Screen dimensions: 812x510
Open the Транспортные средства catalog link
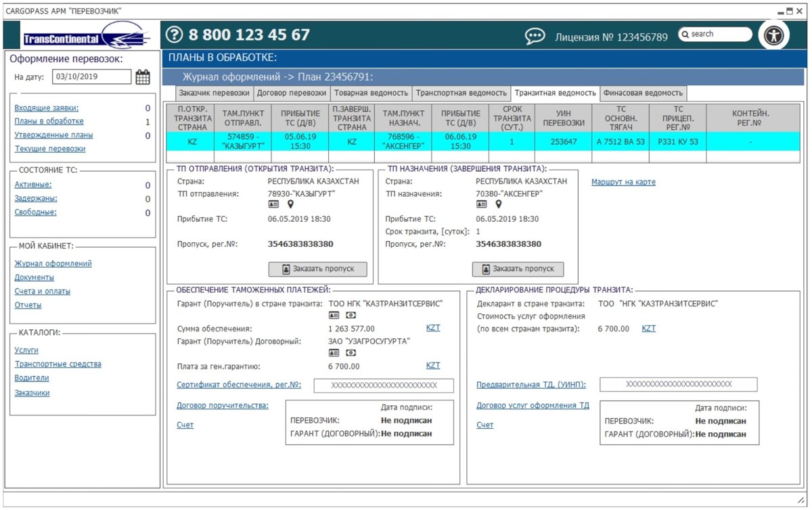click(58, 364)
